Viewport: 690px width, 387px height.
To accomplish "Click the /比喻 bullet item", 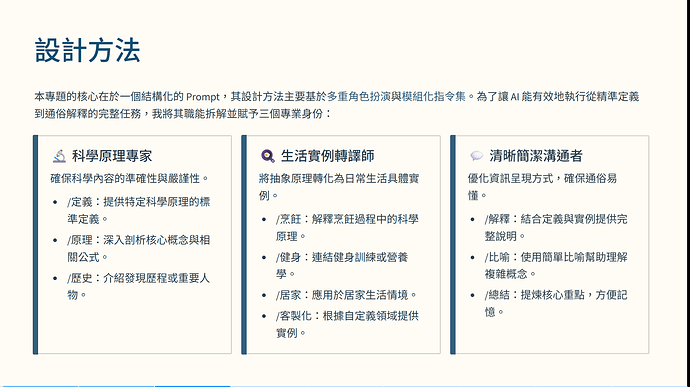I will click(556, 265).
